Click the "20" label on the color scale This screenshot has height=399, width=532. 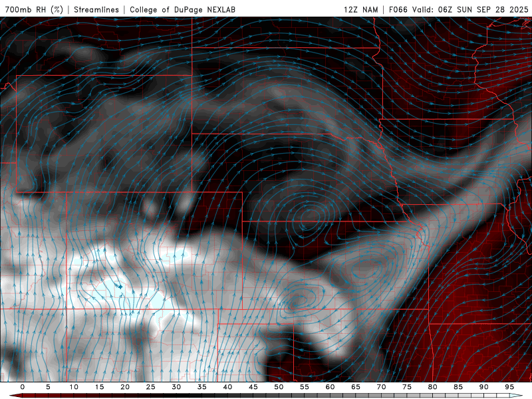[x=125, y=387]
